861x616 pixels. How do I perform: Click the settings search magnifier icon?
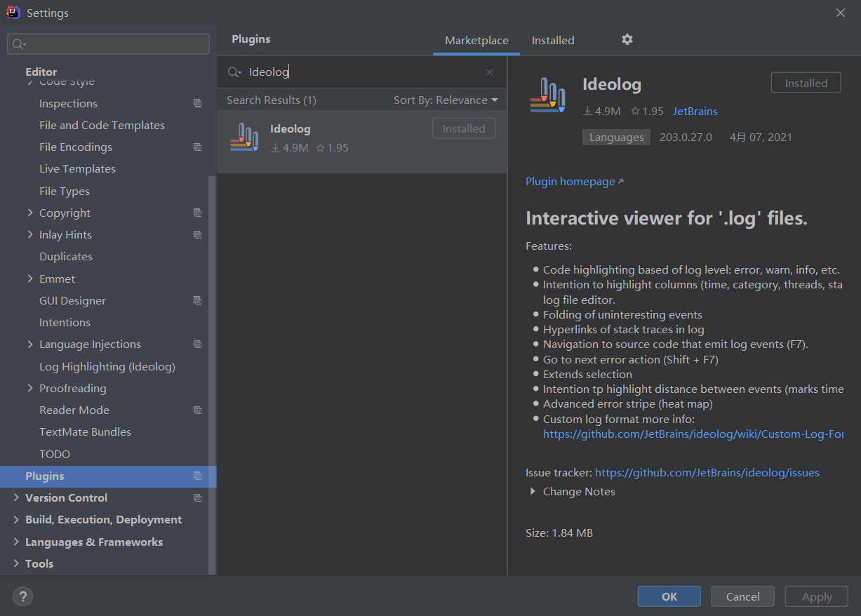coord(18,44)
